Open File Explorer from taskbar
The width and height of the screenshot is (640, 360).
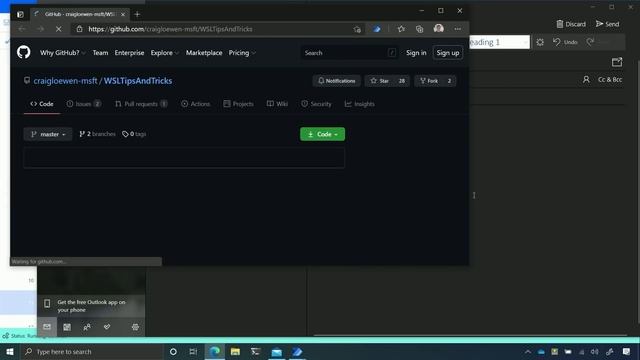235,351
